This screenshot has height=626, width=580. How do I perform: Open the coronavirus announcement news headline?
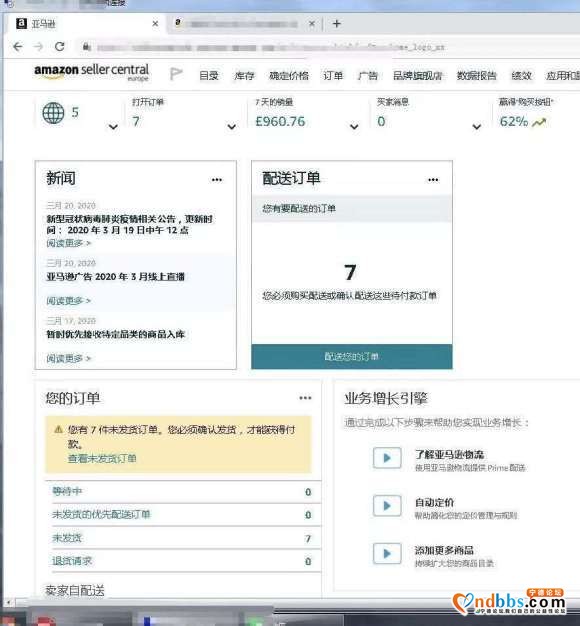coord(130,224)
